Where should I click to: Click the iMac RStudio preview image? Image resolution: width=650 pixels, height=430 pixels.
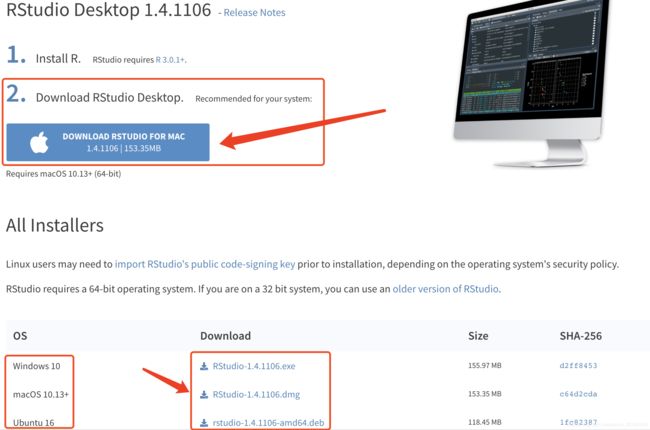tap(531, 83)
